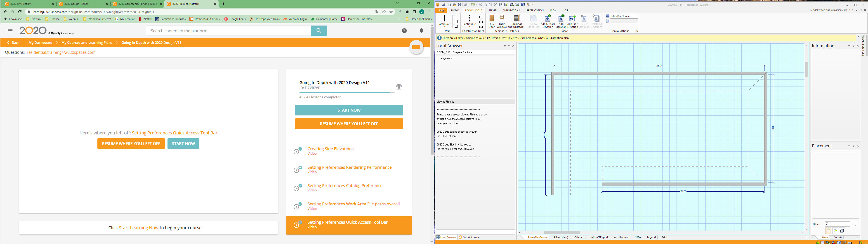
Task: Open the ROOM LAYOUT ribbon tab
Action: (474, 10)
